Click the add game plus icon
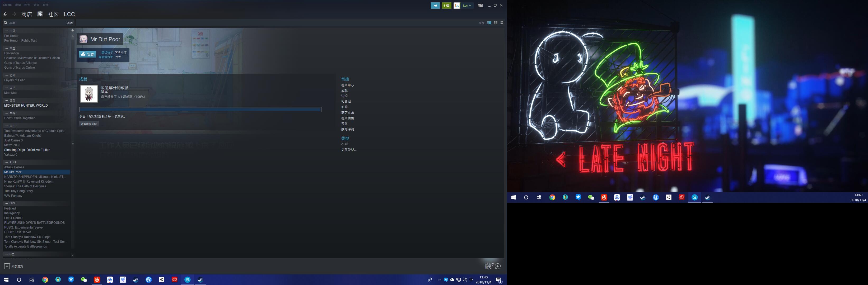This screenshot has width=868, height=285. point(7,266)
